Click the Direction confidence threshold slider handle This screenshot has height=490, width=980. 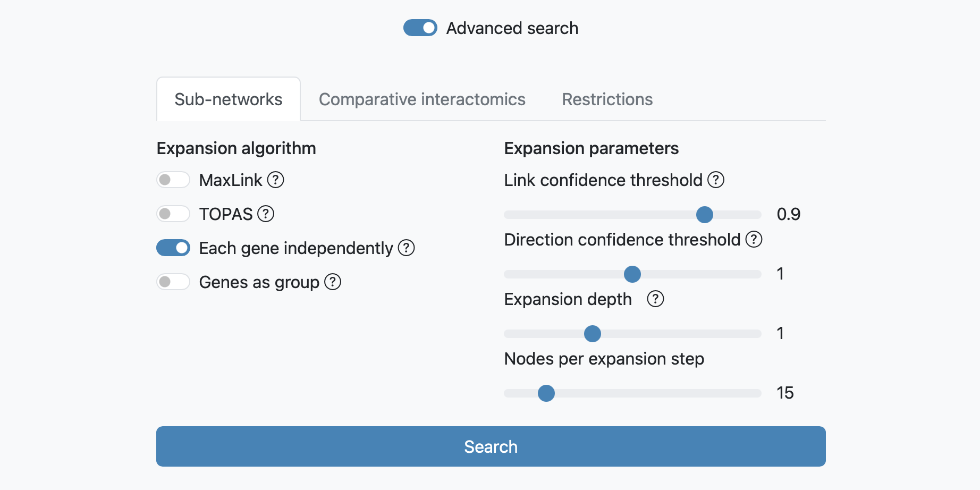(x=632, y=274)
